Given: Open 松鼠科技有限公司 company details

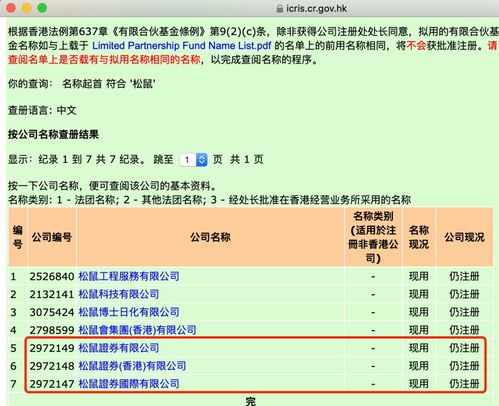Looking at the screenshot, I should coord(119,294).
